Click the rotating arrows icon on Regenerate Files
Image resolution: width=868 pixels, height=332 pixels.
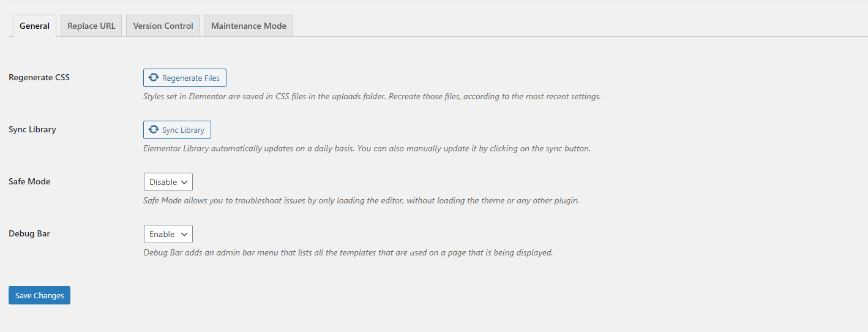(154, 78)
